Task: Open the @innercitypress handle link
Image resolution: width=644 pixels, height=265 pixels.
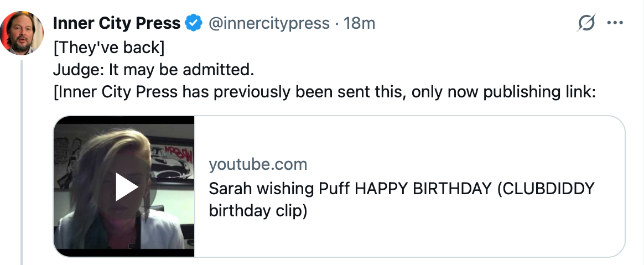Action: (269, 23)
